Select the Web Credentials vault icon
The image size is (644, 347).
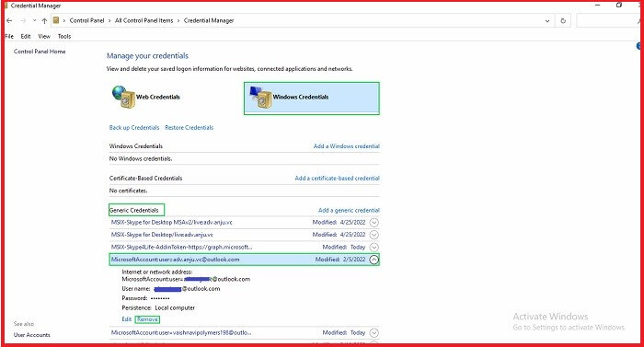124,97
